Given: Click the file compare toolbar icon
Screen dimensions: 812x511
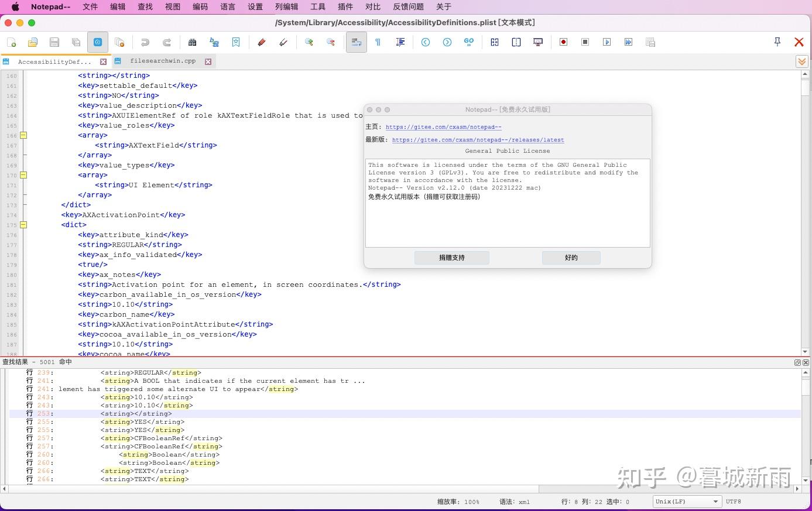Looking at the screenshot, I should click(x=495, y=42).
